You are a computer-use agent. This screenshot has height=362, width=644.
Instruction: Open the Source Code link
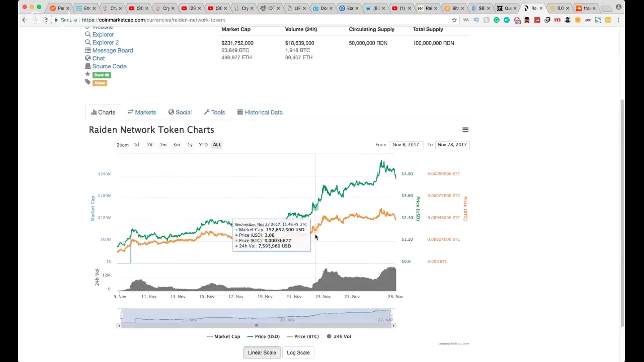109,66
